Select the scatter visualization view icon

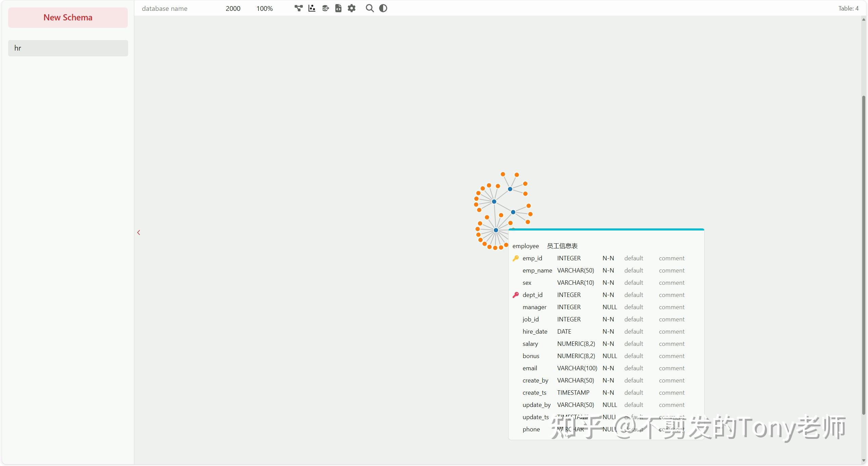click(x=312, y=8)
